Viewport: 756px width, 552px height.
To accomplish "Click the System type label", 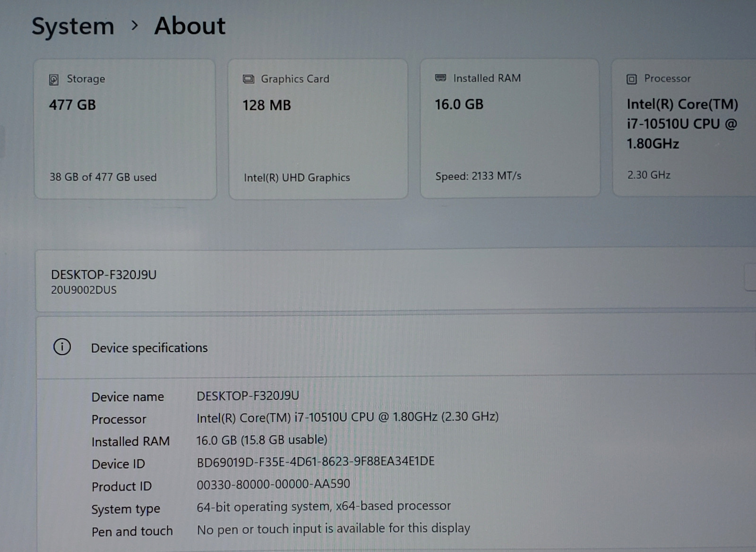I will [126, 509].
